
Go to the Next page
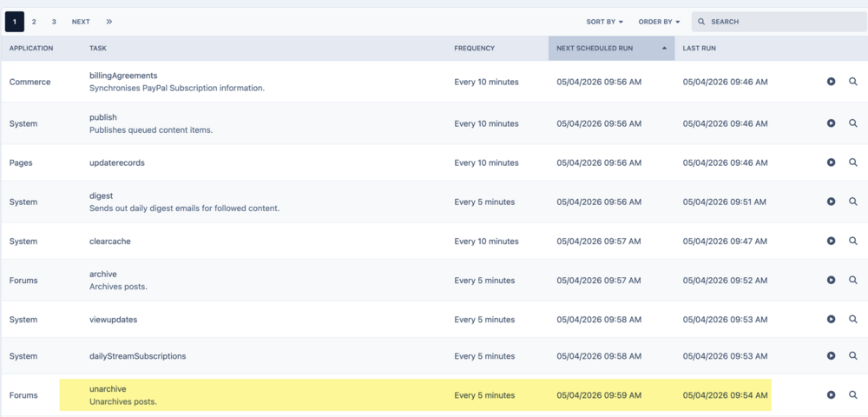(x=81, y=22)
